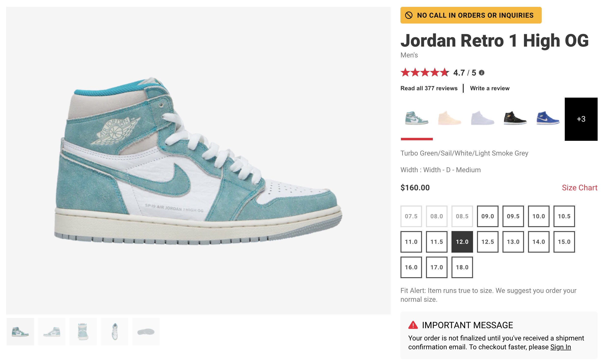The image size is (604, 364).
Task: Select the black and gold colorway shoe
Action: pyautogui.click(x=515, y=118)
